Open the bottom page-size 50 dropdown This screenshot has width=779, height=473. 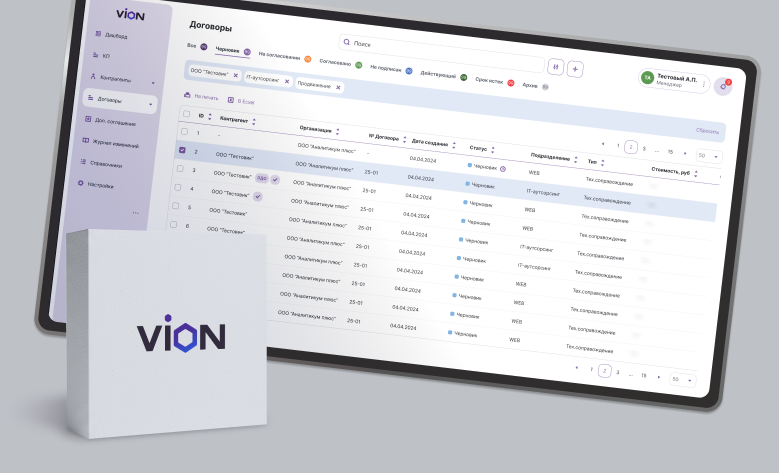click(683, 380)
